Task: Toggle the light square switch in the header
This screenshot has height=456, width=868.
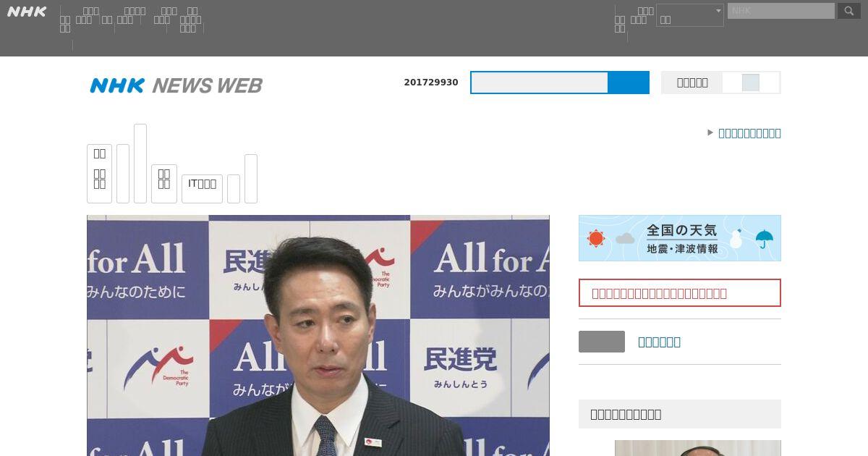Action: [x=751, y=83]
